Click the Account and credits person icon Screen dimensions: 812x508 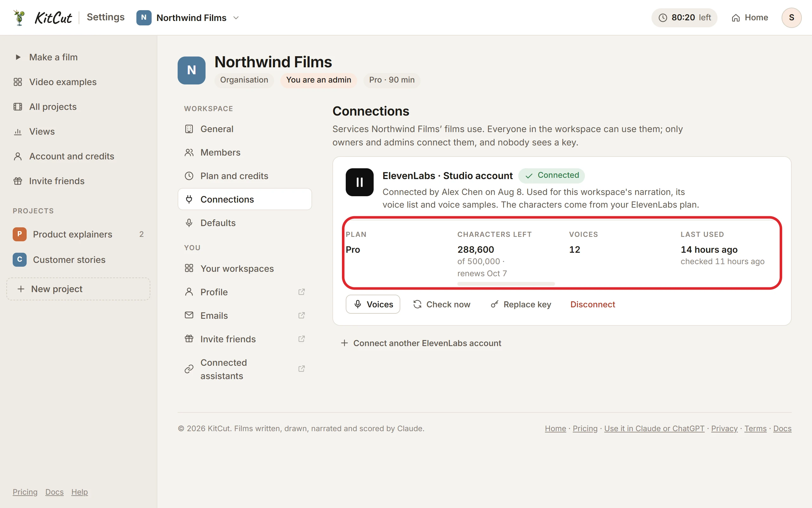coord(18,156)
